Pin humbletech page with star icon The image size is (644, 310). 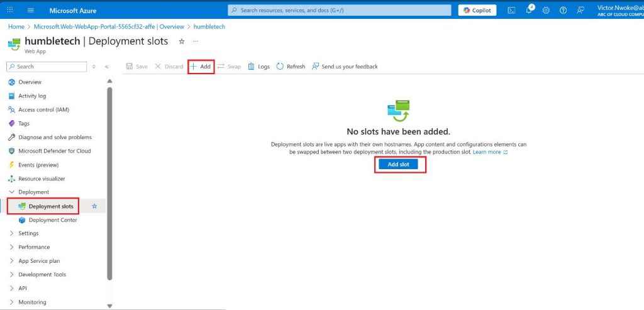coord(182,42)
